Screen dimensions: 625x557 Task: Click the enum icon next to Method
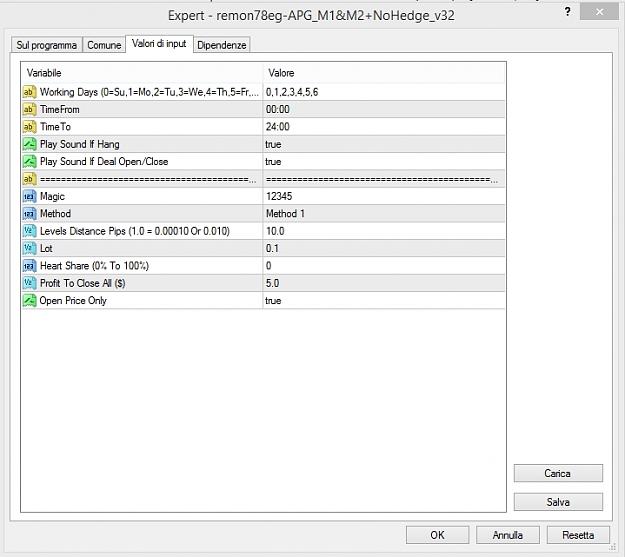(29, 214)
